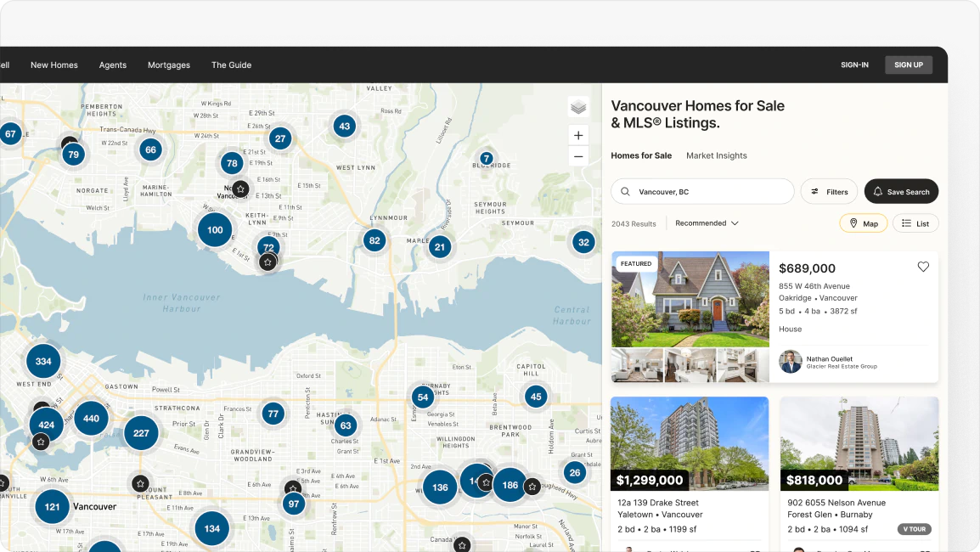The width and height of the screenshot is (980, 552).
Task: Select the map cluster marker labeled 66
Action: (x=150, y=149)
